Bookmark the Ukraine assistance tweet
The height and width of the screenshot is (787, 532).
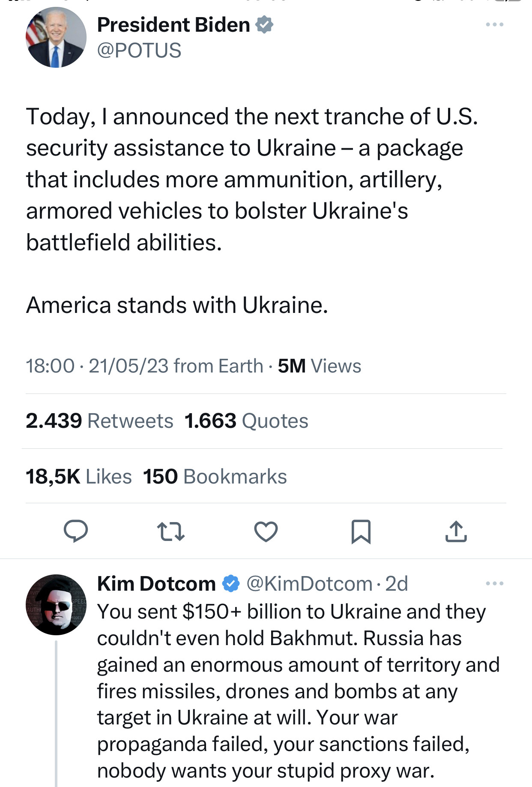pyautogui.click(x=361, y=532)
